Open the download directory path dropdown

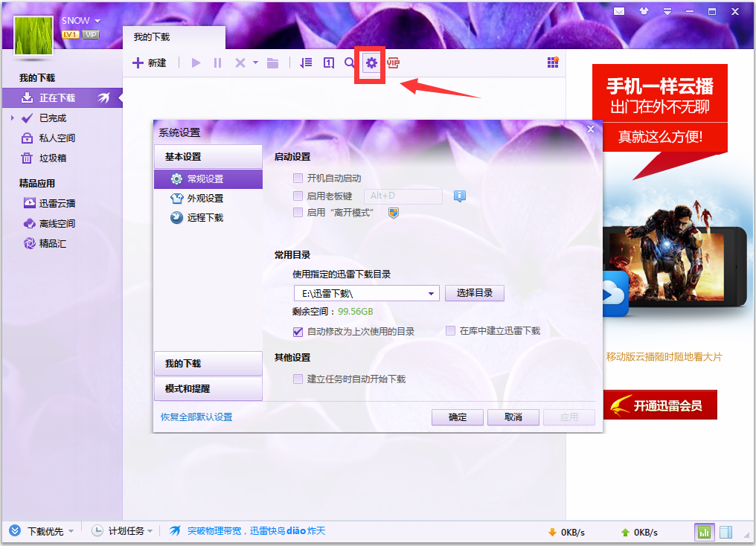coord(432,292)
